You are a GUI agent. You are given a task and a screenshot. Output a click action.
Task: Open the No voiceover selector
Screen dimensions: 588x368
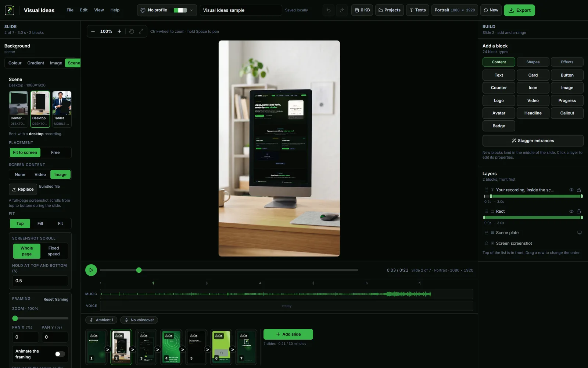pos(139,320)
